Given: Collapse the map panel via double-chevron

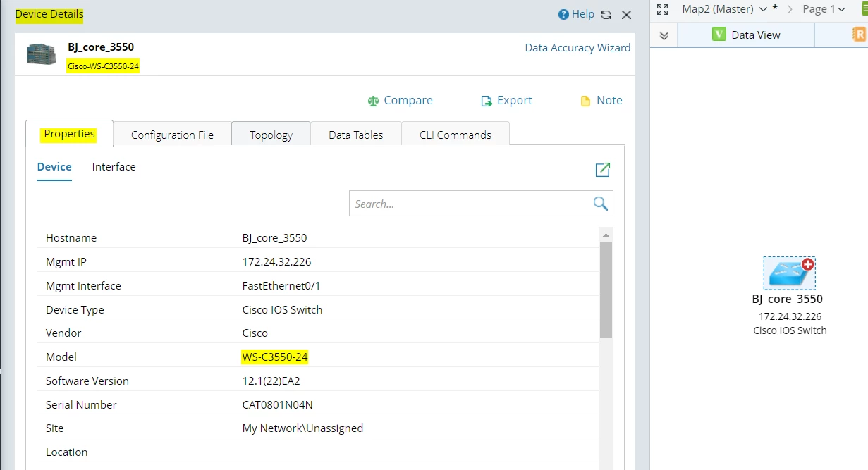Looking at the screenshot, I should click(664, 35).
